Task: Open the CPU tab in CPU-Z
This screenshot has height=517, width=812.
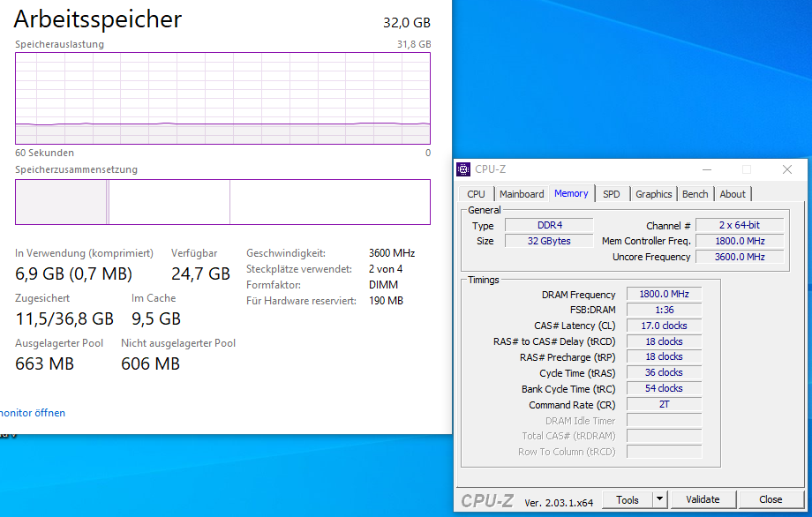Action: click(476, 194)
